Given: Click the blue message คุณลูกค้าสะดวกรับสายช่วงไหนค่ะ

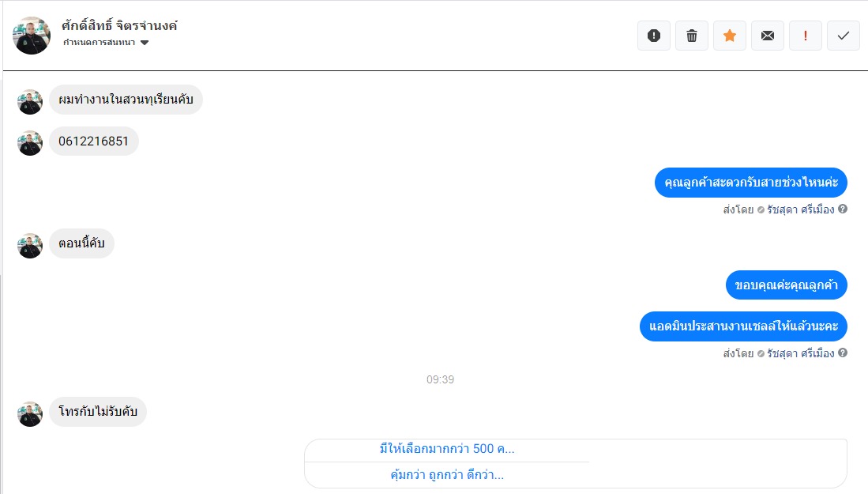Looking at the screenshot, I should [x=750, y=183].
